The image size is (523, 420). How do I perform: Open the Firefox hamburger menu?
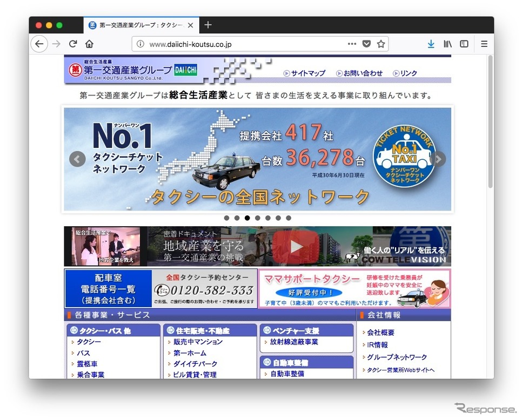(x=484, y=44)
